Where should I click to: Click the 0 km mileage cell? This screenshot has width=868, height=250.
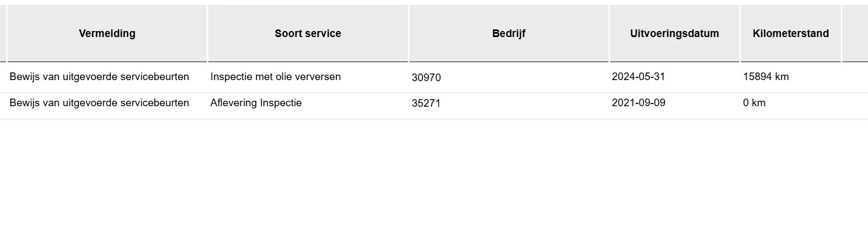pos(754,103)
